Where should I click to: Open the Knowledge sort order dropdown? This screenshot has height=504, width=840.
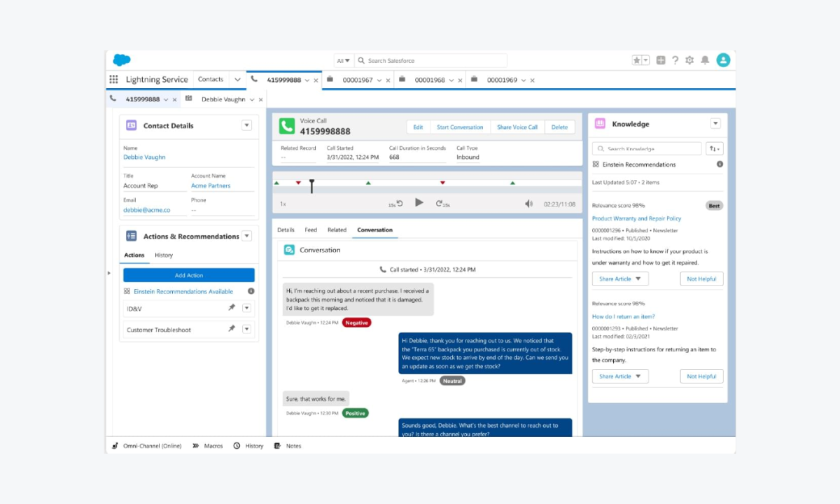coord(715,148)
